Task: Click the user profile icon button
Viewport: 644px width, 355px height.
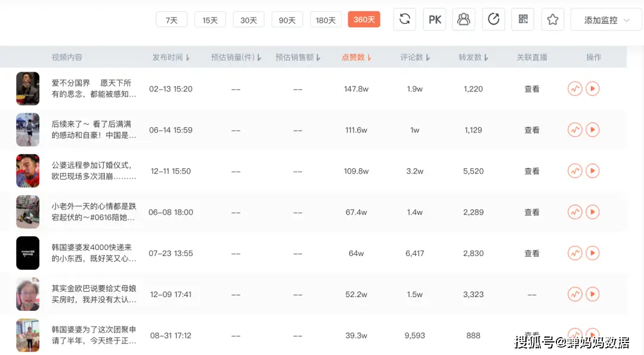Action: pos(464,19)
